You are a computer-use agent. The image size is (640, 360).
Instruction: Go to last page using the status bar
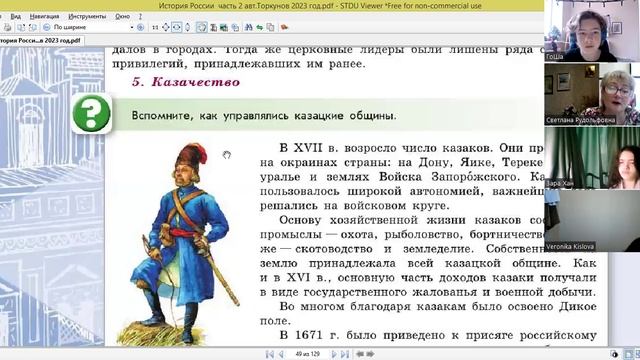(x=345, y=354)
